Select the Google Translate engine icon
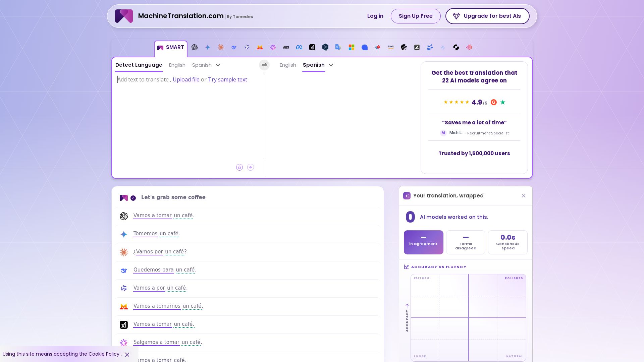 tap(338, 47)
